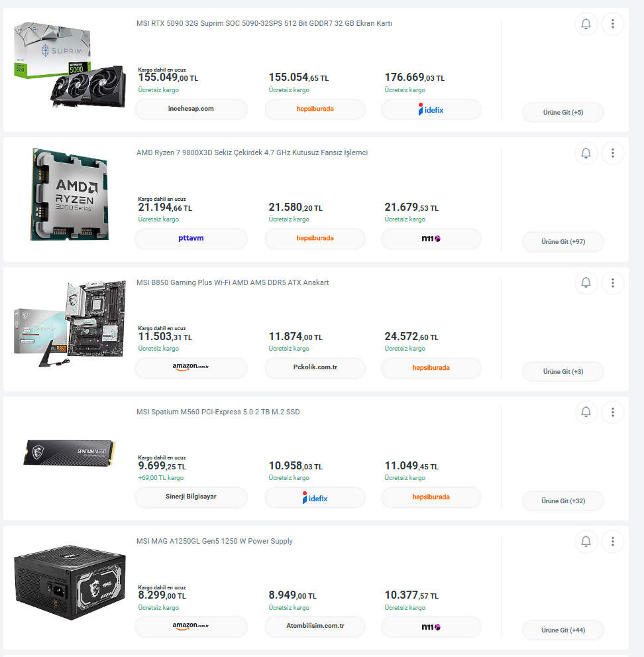
Task: Click the AMD Ryzen 9000 Series processor image
Action: coord(70,195)
